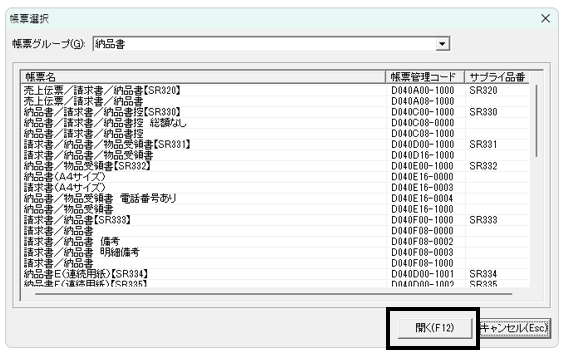The width and height of the screenshot is (571, 363).
Task: Click code cell D040E16-0003
Action: pyautogui.click(x=423, y=188)
